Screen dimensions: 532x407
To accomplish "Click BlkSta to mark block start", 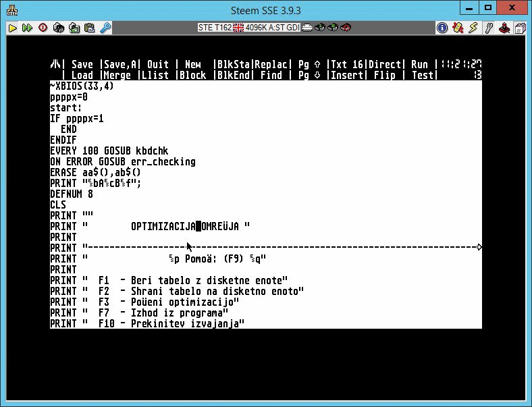I will click(234, 64).
